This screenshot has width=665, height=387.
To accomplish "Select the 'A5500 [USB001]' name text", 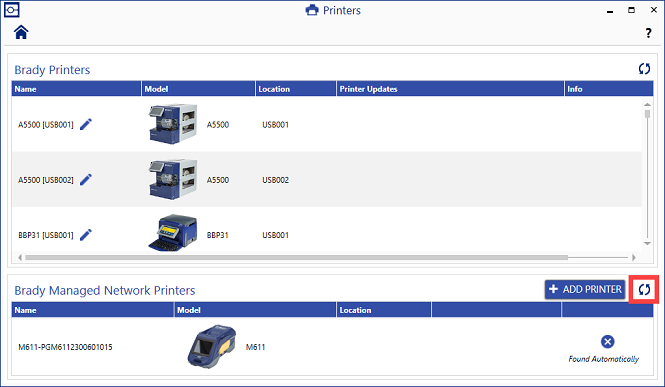I will (46, 125).
